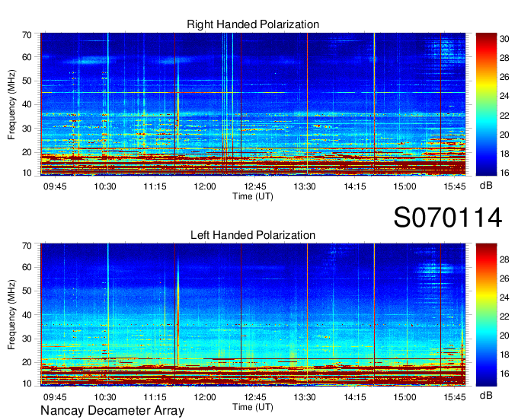Select the "22" value on Left Handed colorbar
This screenshot has width=518, height=420.
[504, 317]
